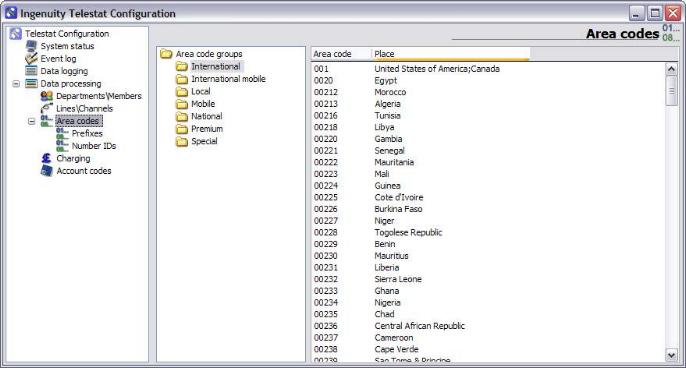Viewport: 686px width, 368px height.
Task: Click the Local folder icon
Action: (182, 91)
